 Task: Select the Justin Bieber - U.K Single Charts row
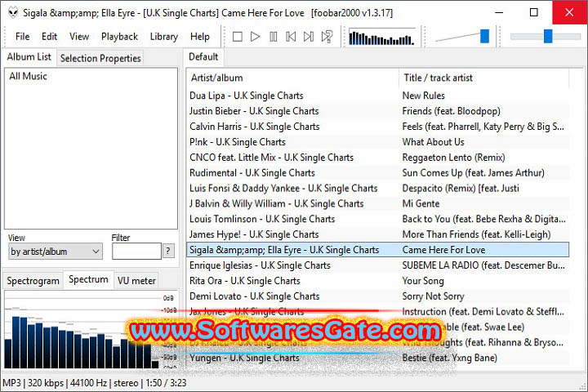(x=377, y=111)
